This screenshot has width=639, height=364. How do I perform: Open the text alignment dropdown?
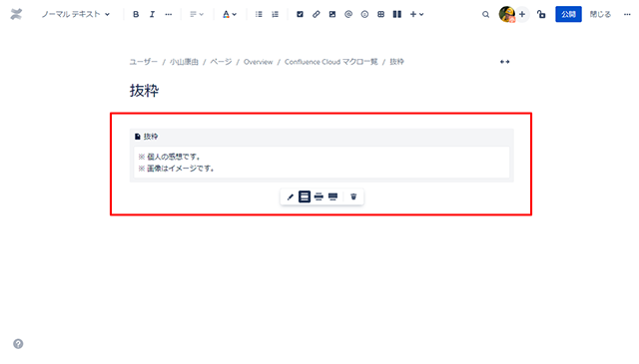[197, 14]
